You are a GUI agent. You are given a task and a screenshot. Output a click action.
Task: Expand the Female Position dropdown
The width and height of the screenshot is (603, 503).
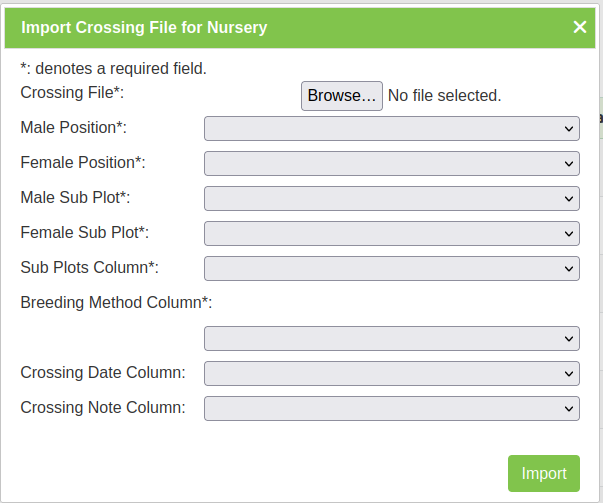point(391,163)
